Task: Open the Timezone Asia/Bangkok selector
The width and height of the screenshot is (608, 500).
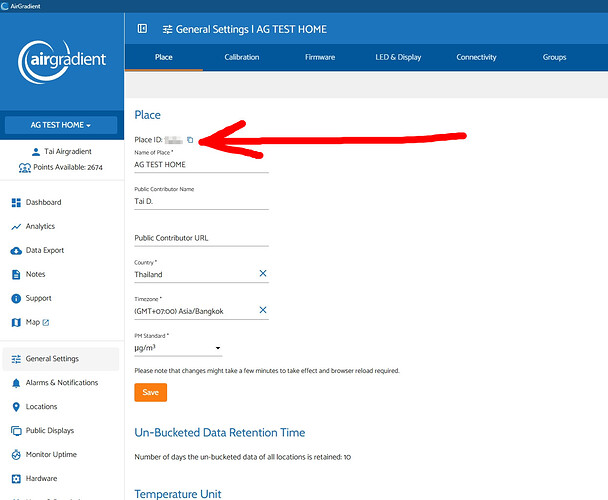Action: tap(193, 311)
